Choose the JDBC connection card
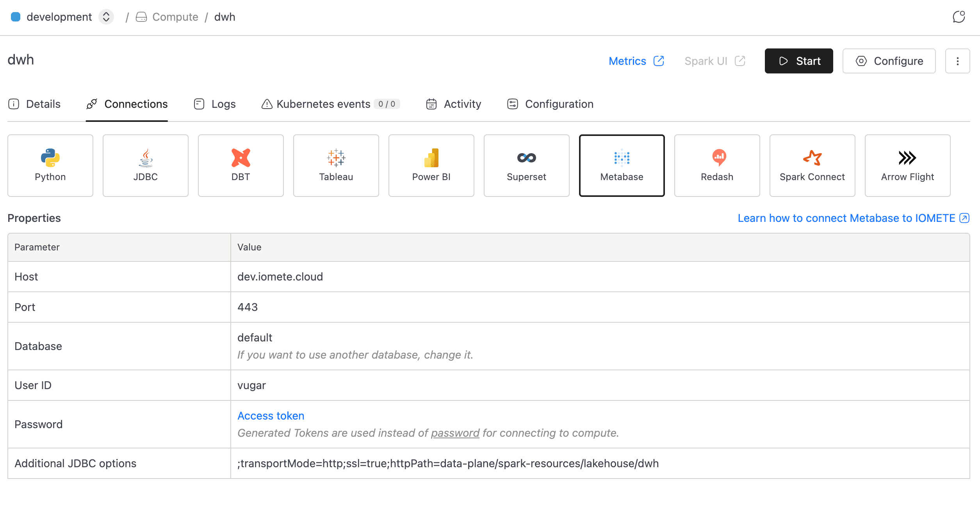The image size is (980, 518). [x=145, y=165]
